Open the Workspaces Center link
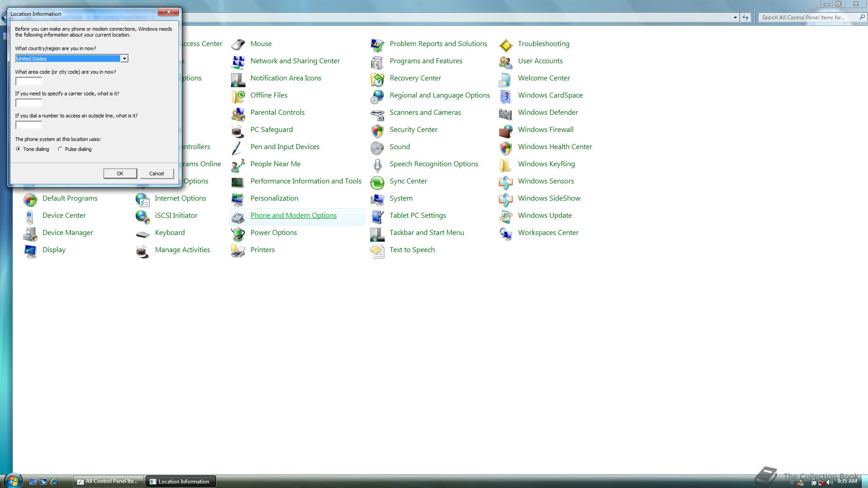This screenshot has width=868, height=488. pos(548,233)
